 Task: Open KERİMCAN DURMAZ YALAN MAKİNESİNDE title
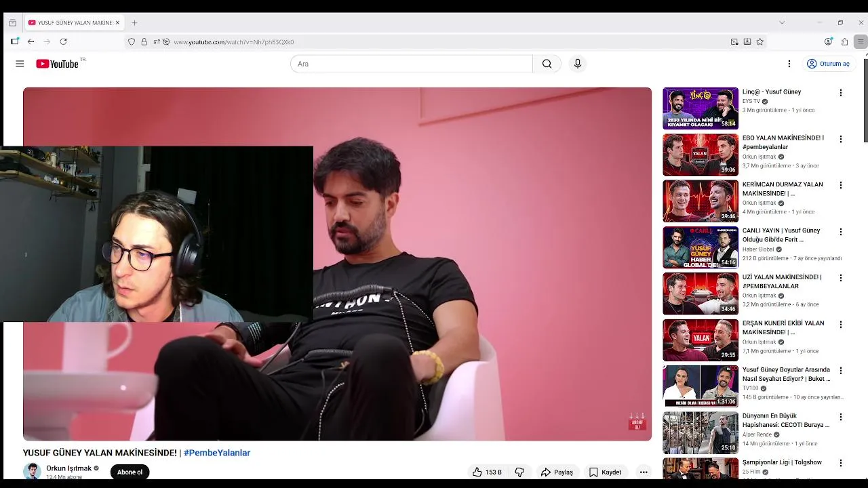click(783, 189)
